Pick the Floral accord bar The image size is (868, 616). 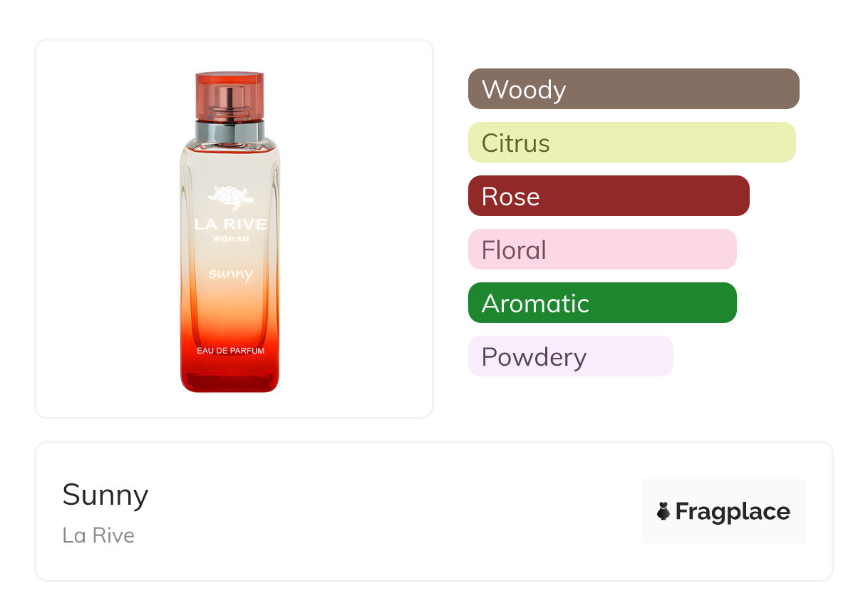(x=602, y=250)
